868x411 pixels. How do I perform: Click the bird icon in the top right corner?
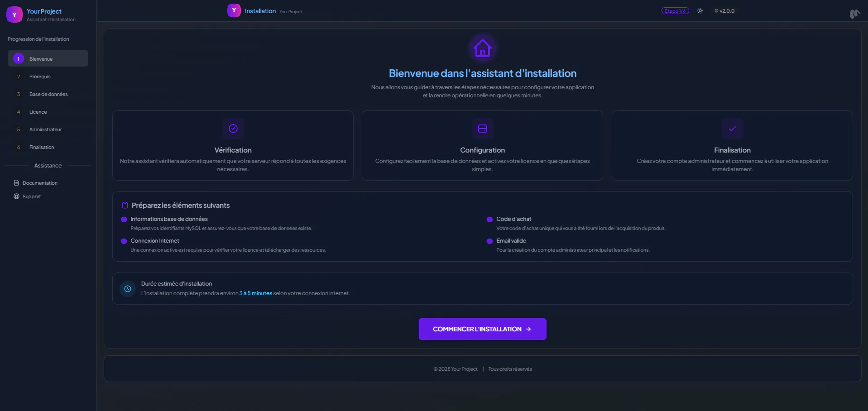pyautogui.click(x=854, y=14)
